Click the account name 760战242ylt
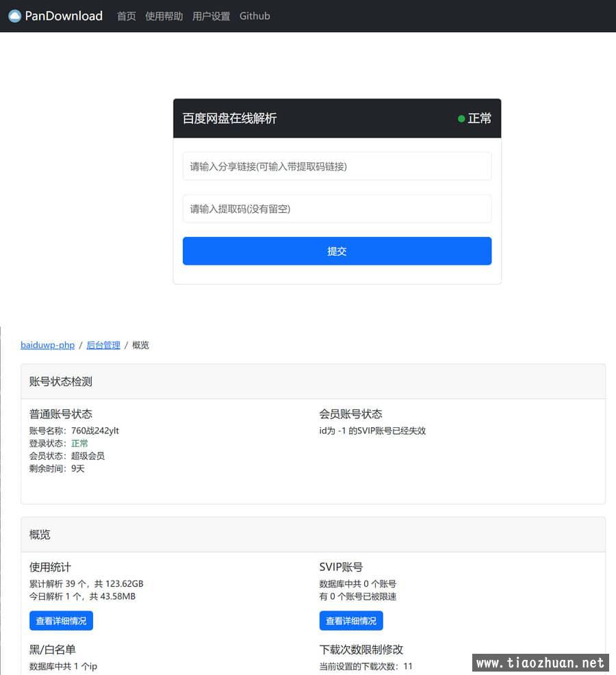 pyautogui.click(x=95, y=431)
